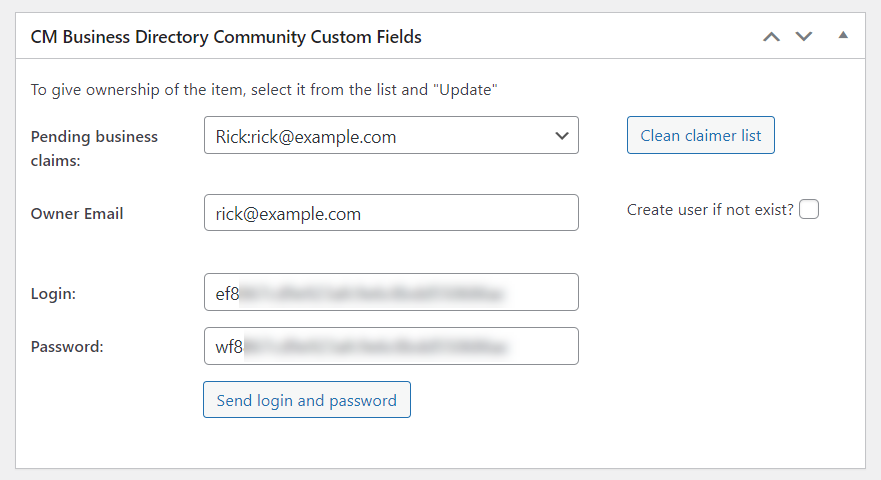Enable the Create user if not exist checkbox
The width and height of the screenshot is (881, 480).
[809, 210]
